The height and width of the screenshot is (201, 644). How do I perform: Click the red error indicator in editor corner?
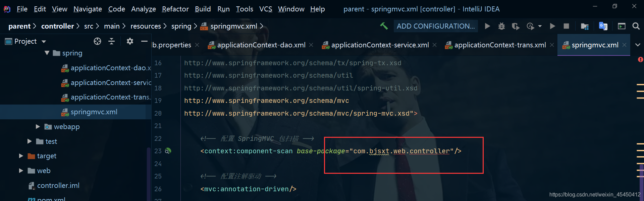[640, 59]
